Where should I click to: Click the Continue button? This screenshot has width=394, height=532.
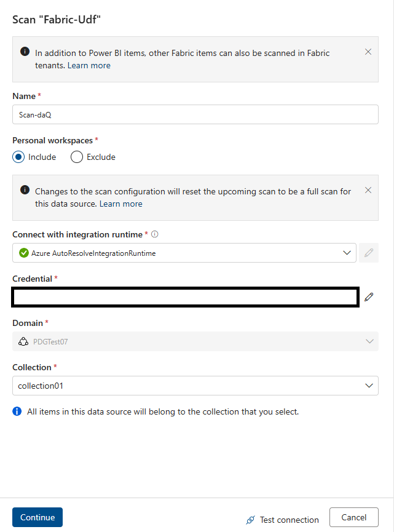click(x=37, y=517)
